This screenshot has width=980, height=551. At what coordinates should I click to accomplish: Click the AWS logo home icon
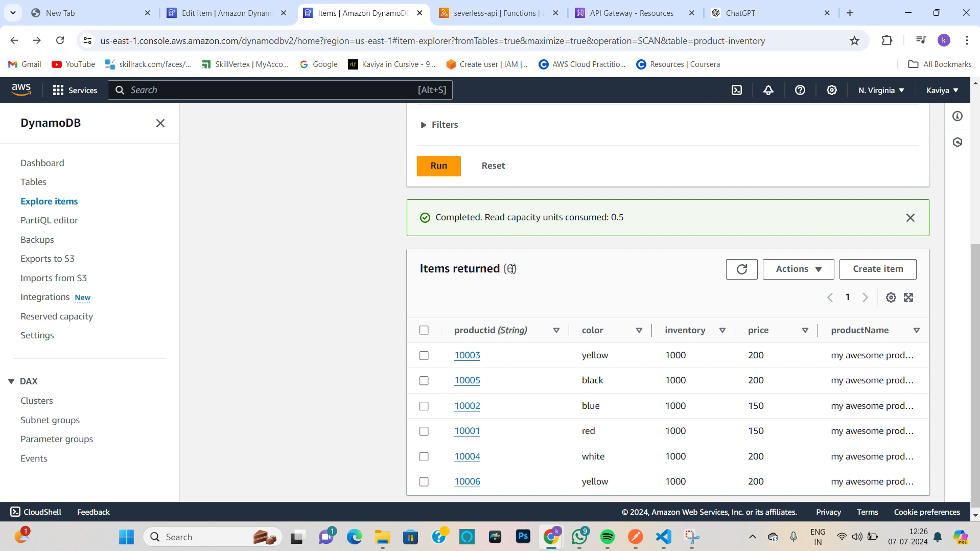click(21, 90)
